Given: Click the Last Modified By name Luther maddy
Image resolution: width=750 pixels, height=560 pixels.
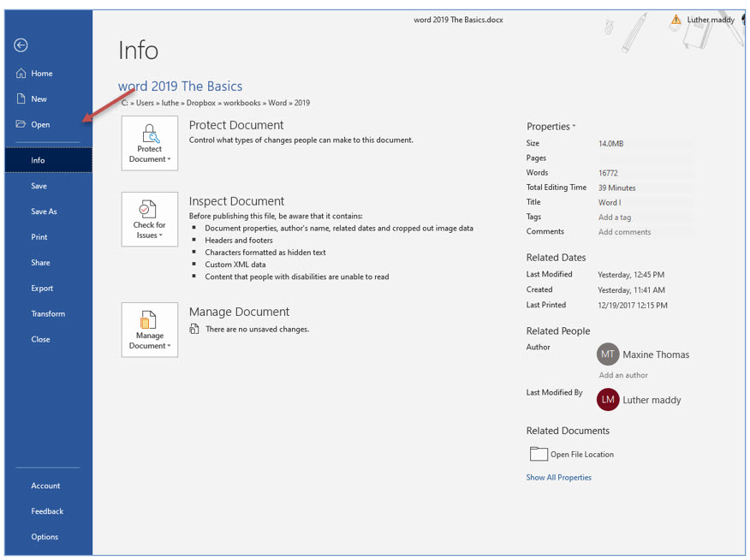Looking at the screenshot, I should pos(652,400).
